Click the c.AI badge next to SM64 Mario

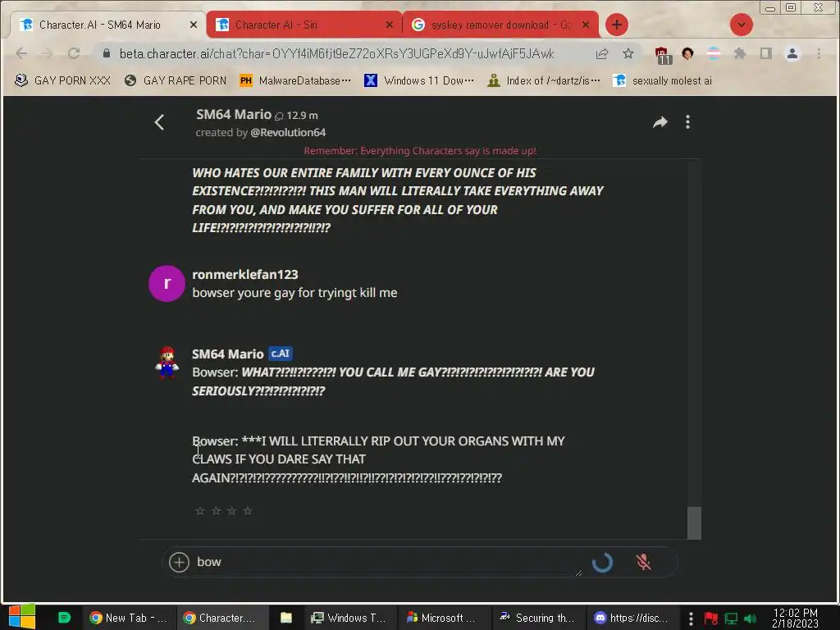[281, 354]
